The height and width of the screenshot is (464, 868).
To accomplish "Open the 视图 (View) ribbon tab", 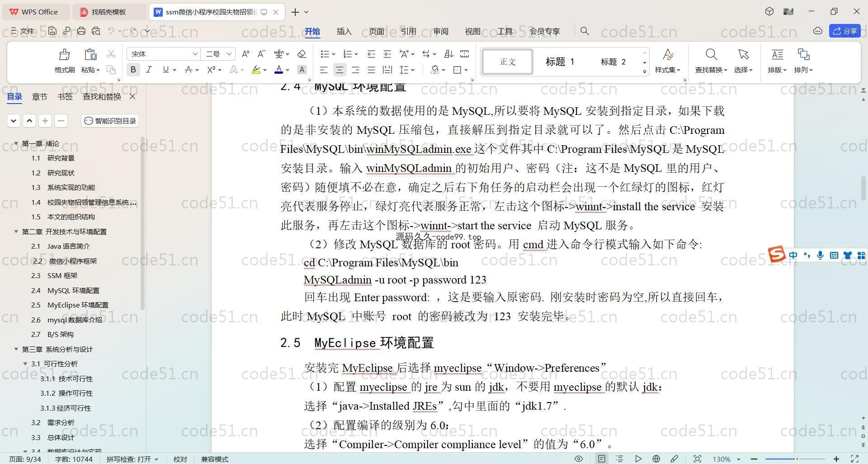I will click(x=472, y=31).
